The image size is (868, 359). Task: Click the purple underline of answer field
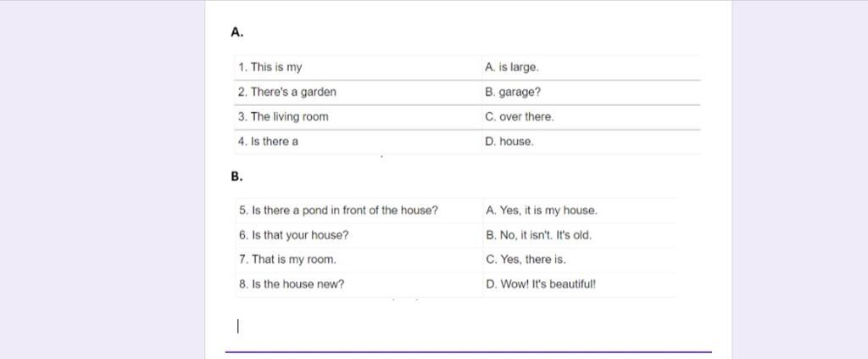468,352
